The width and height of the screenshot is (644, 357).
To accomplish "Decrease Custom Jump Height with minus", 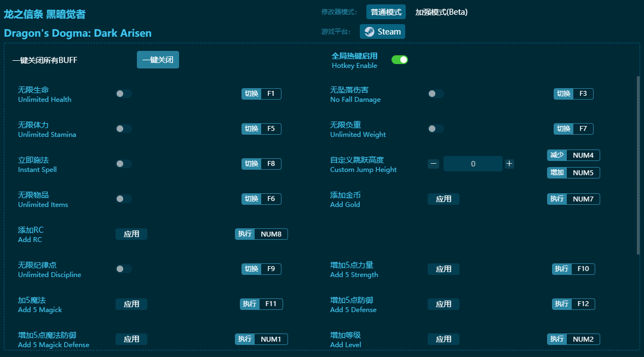I will point(433,164).
